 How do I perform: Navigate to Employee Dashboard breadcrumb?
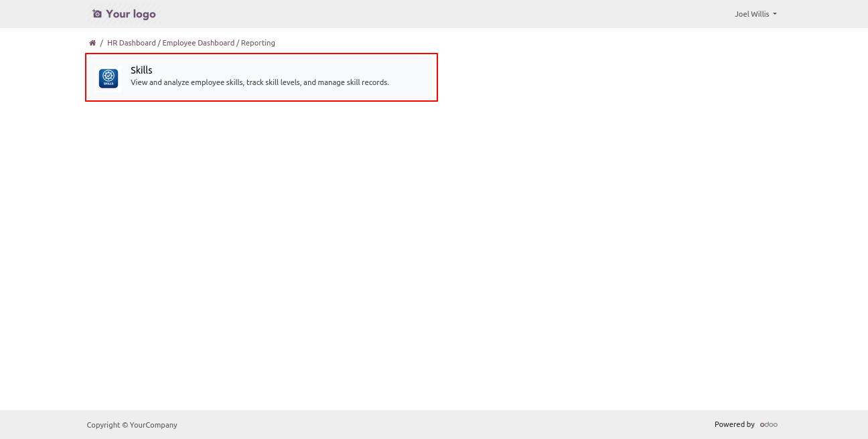point(198,43)
